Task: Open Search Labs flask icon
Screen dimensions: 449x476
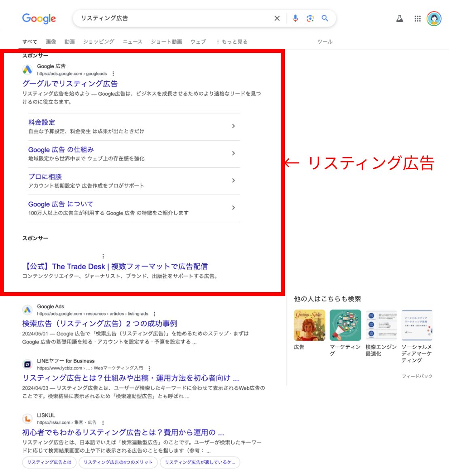Action: [400, 19]
